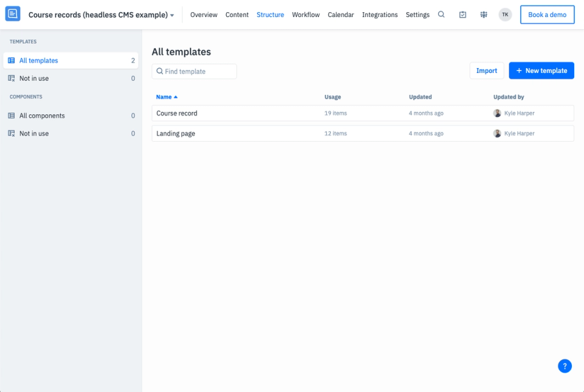Go to the Content tab
This screenshot has height=392, width=584.
pos(237,15)
